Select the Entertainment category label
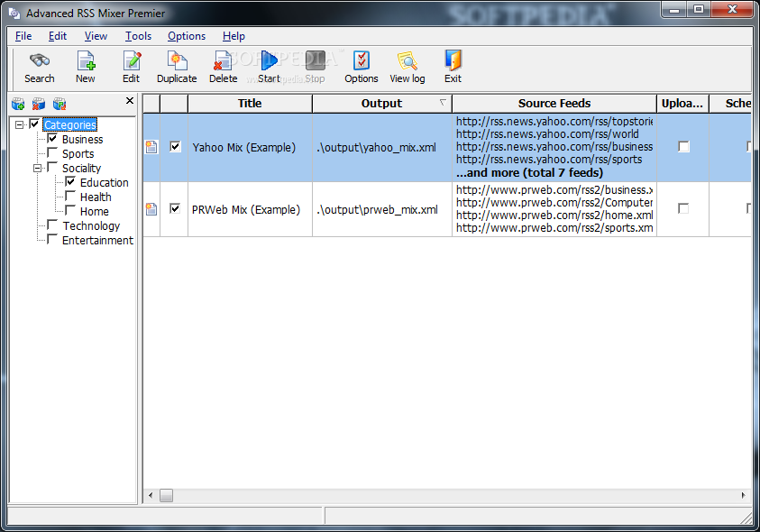Screen dimensions: 760x532 (97, 240)
